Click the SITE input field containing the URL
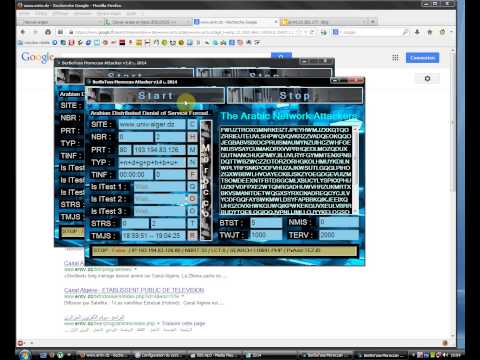Viewport: 480px width, 360px height. click(x=152, y=124)
